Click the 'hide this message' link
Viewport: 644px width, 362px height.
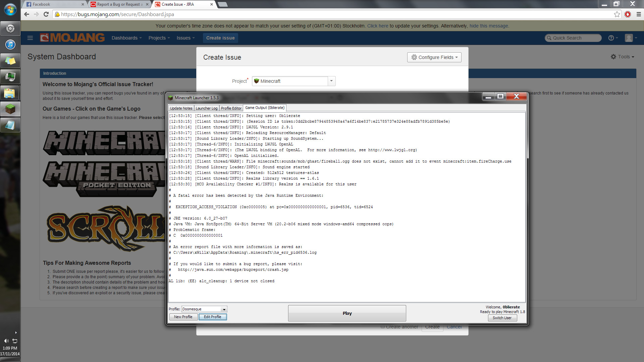tap(489, 26)
